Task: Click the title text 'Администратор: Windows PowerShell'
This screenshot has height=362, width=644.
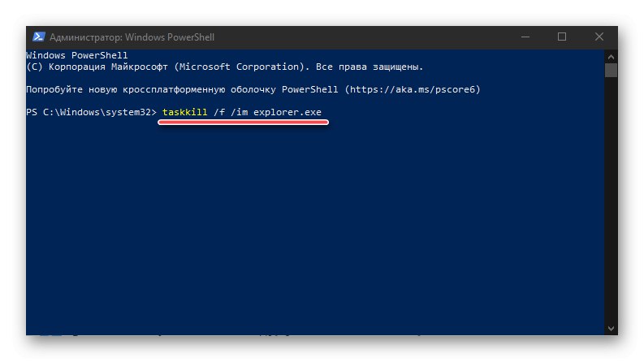Action: tap(132, 37)
